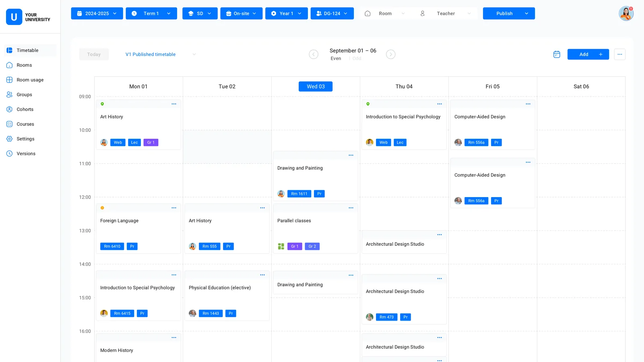Open the user profile avatar
Image resolution: width=644 pixels, height=362 pixels.
[x=626, y=14]
